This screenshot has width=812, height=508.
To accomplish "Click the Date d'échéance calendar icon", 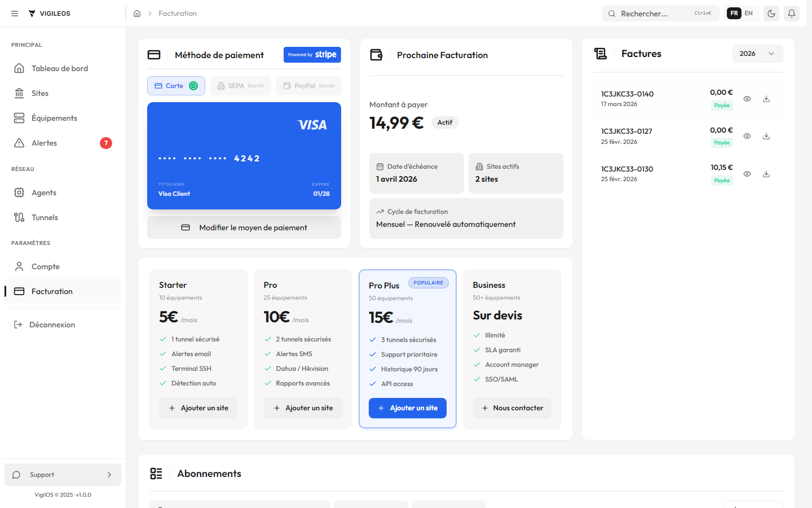I will 380,167.
